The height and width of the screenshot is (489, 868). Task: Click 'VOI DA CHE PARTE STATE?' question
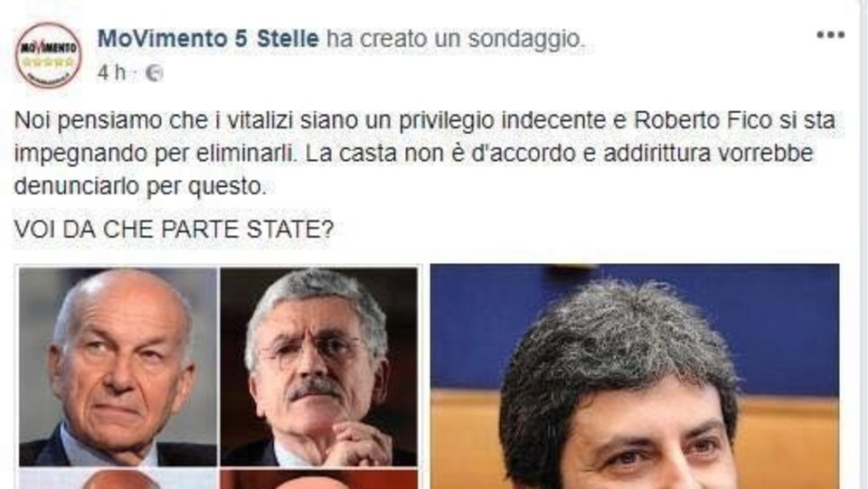(x=174, y=229)
